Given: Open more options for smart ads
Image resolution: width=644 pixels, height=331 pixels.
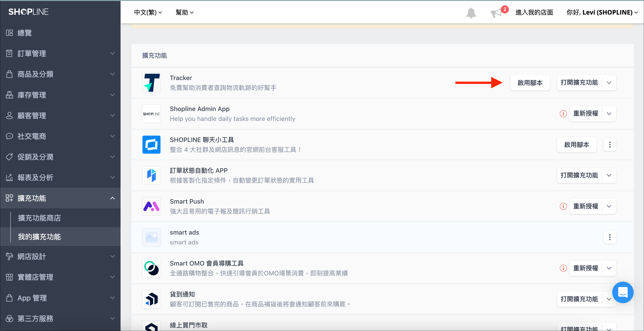Looking at the screenshot, I should (610, 237).
